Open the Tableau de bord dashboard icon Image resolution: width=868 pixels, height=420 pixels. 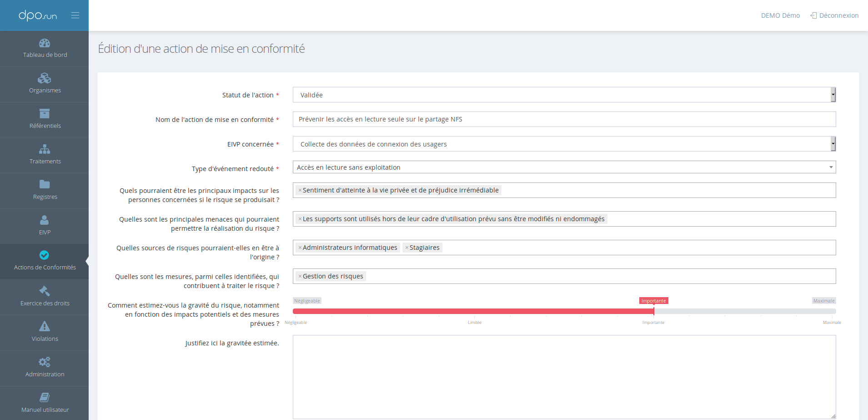pyautogui.click(x=45, y=43)
